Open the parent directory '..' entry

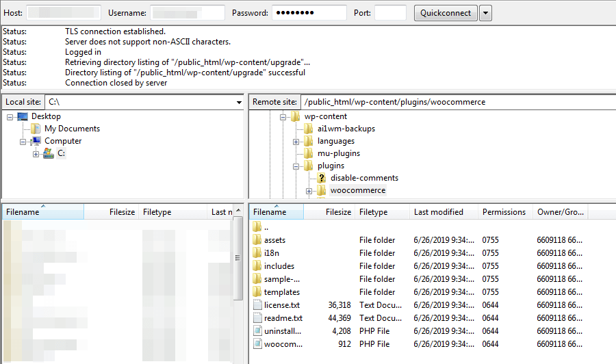point(266,227)
